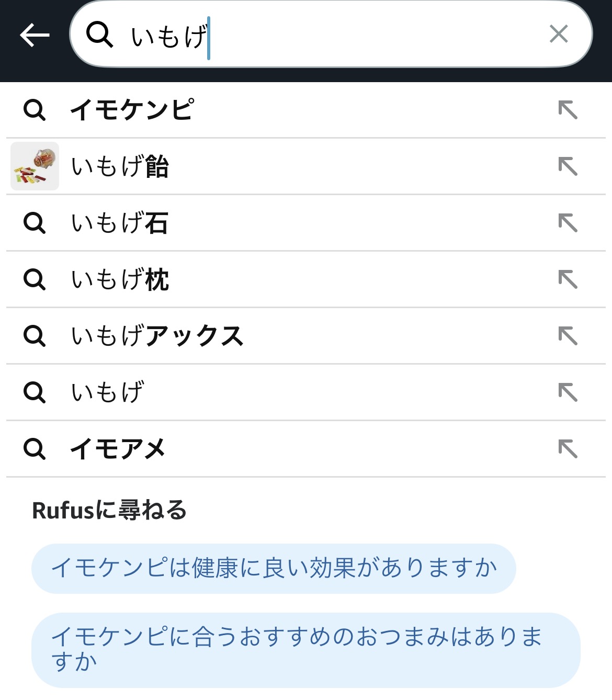612x700 pixels.
Task: Insert いもげ飴 into search via arrow
Action: (568, 166)
